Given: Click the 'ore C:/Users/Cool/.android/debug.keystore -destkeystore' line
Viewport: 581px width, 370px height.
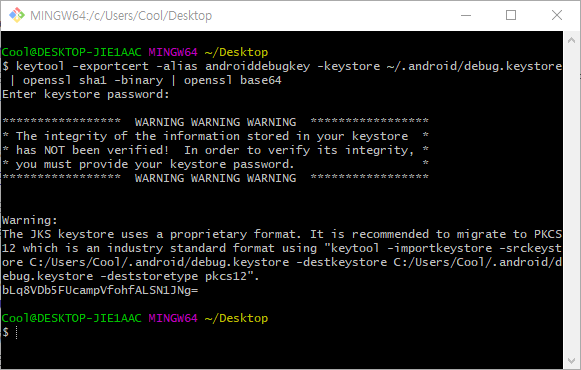Looking at the screenshot, I should coord(282,262).
